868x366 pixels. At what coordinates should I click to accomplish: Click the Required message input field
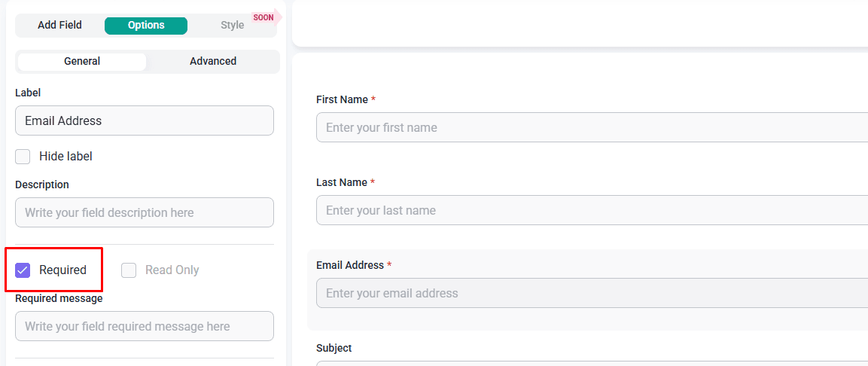145,326
